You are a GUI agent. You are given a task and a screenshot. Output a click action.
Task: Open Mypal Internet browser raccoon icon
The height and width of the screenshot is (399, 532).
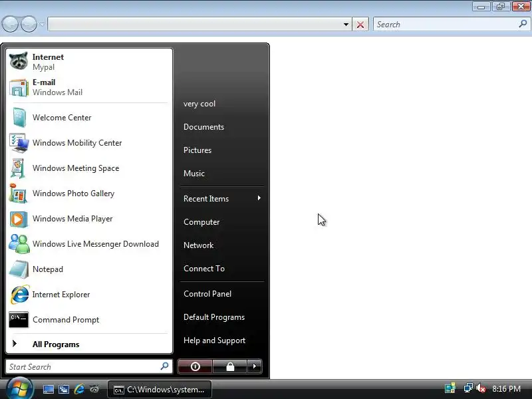(x=19, y=61)
